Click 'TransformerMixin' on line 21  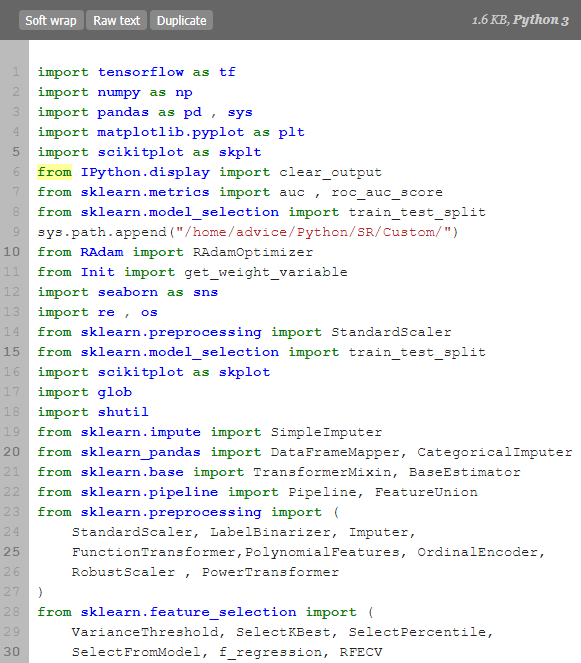pos(322,472)
